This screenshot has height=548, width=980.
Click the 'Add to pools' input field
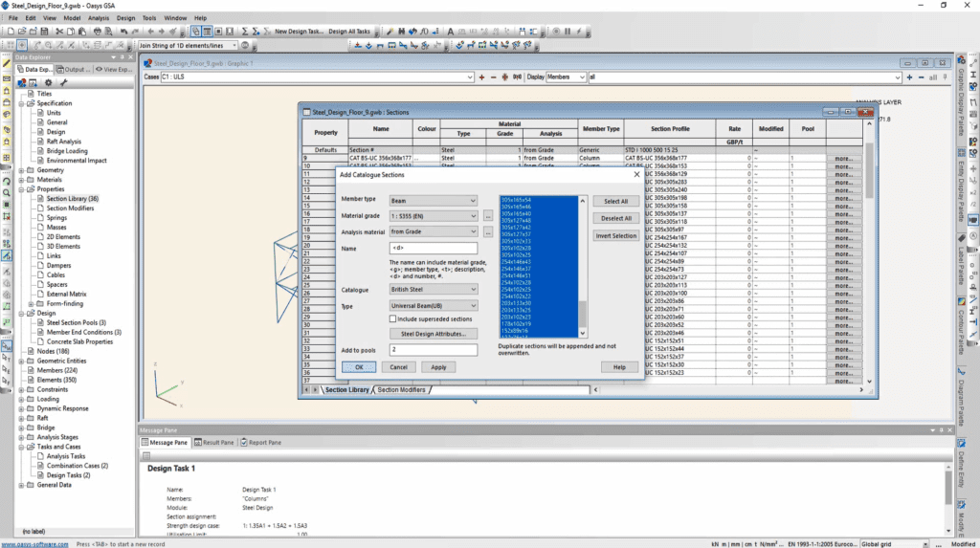pyautogui.click(x=434, y=350)
